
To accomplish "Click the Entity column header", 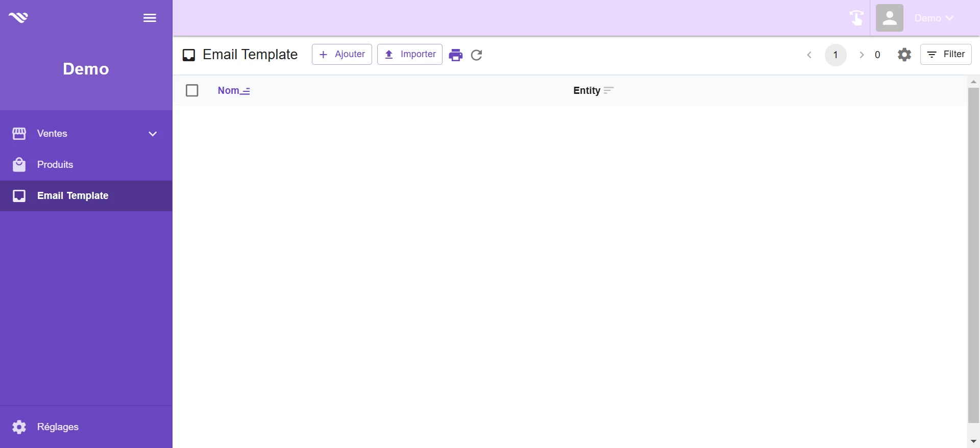I will (x=586, y=90).
